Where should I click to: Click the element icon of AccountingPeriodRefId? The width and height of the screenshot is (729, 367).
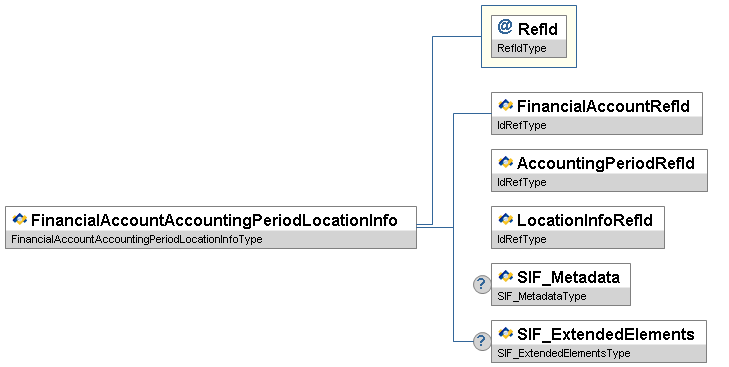(x=505, y=162)
